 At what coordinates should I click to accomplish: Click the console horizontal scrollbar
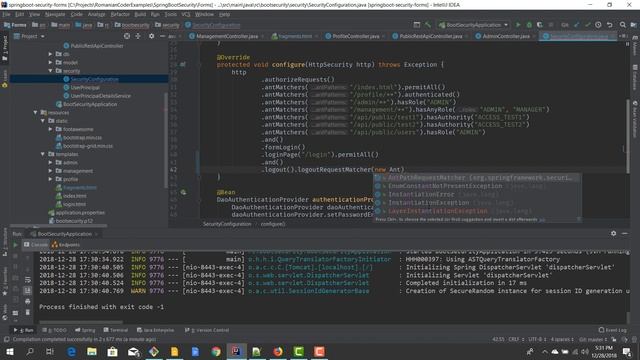point(81,322)
